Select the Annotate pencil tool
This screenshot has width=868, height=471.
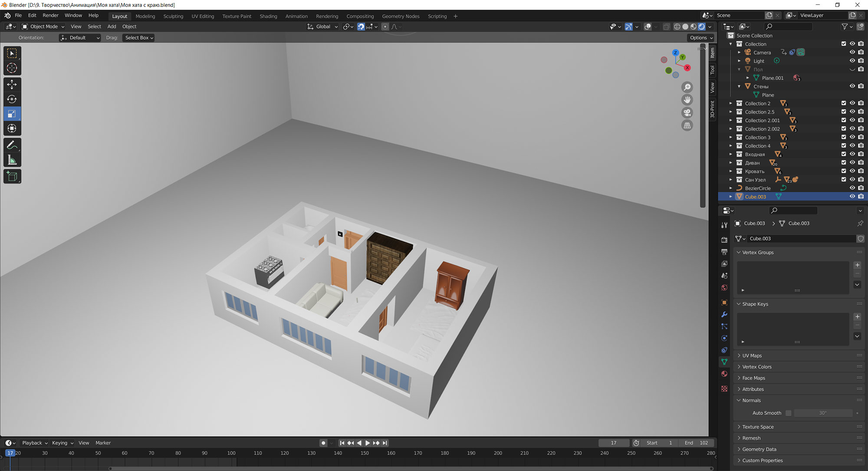click(x=12, y=145)
